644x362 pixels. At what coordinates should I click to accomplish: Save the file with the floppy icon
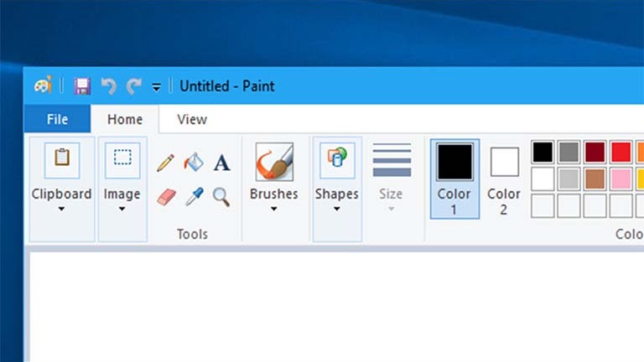coord(82,86)
